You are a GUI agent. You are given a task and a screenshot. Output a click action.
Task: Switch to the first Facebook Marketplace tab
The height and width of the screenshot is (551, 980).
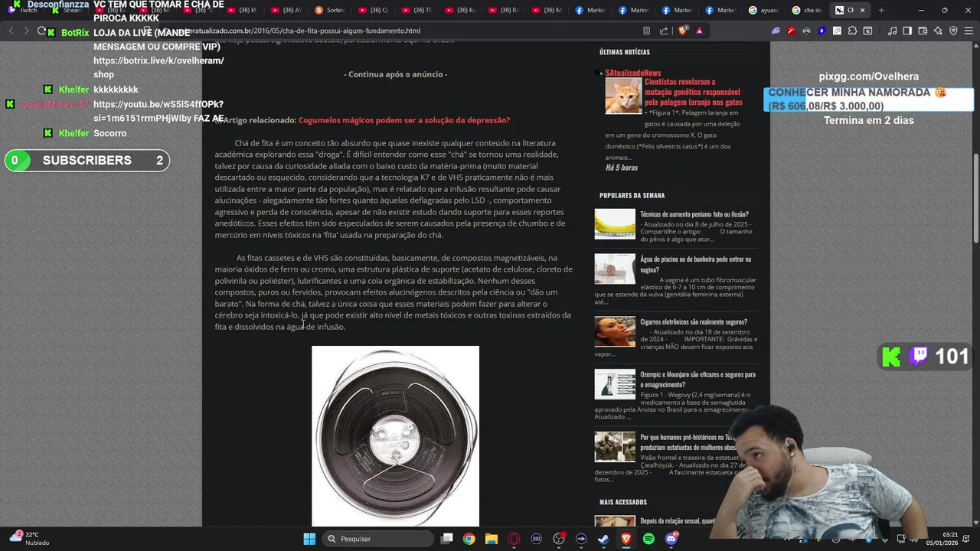(x=591, y=10)
